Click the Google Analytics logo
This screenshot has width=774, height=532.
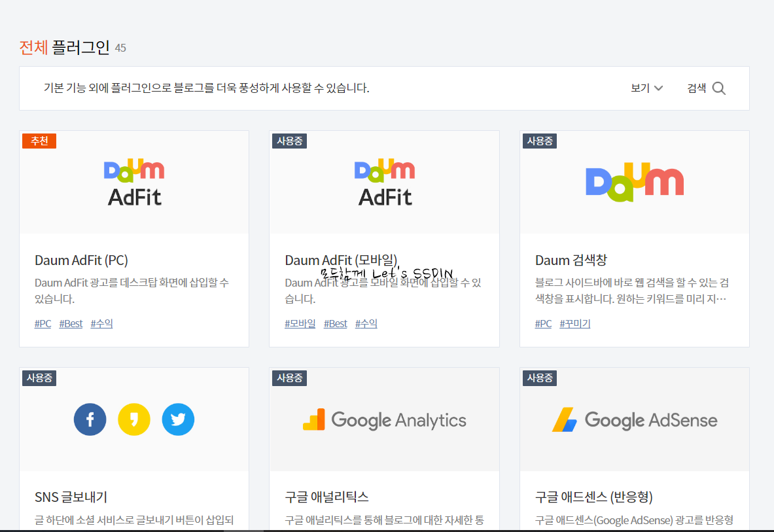pyautogui.click(x=385, y=420)
